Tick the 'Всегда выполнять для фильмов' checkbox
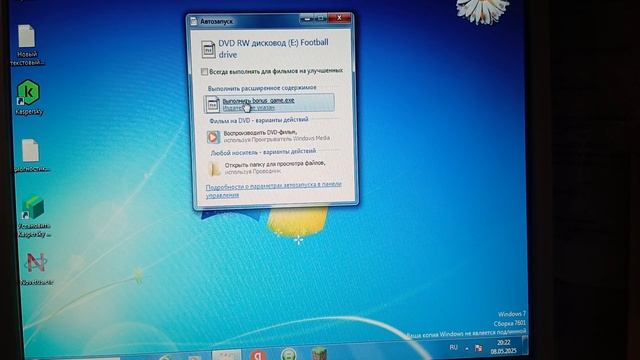Screen dimensions: 640x360 coord(204,71)
